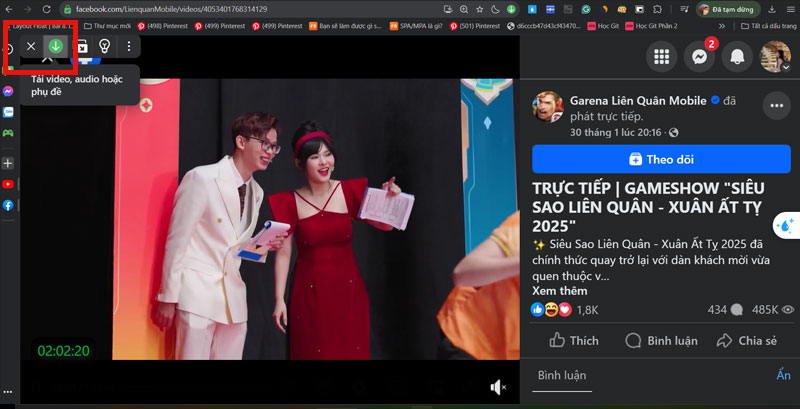Open account menu via profile avatar
This screenshot has width=800, height=409.
click(776, 57)
